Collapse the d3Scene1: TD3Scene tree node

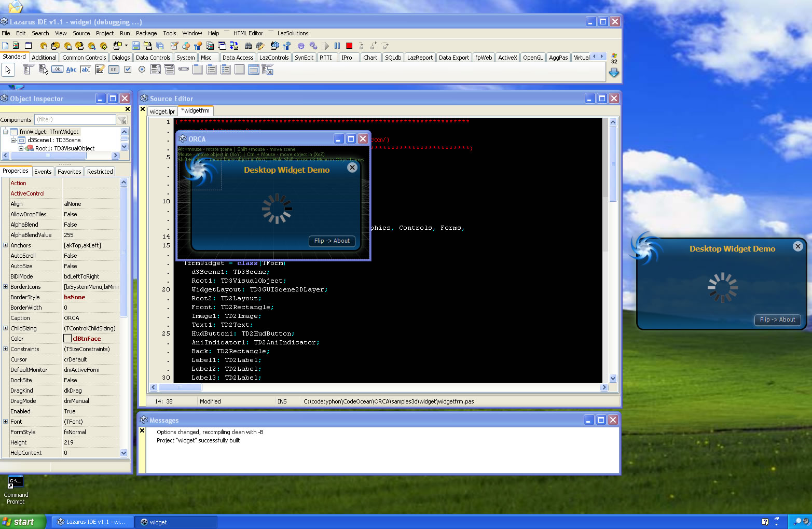13,140
